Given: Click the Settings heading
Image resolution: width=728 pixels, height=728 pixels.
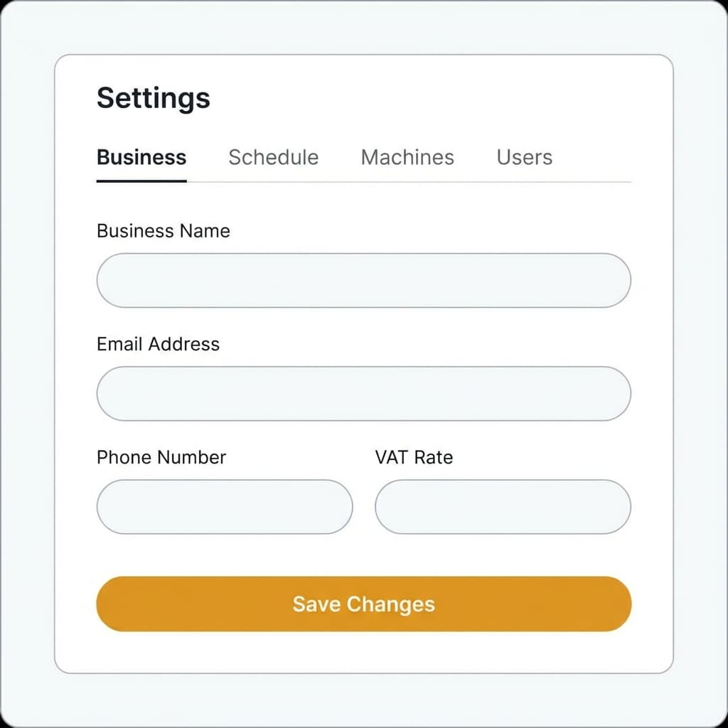Looking at the screenshot, I should click(x=153, y=97).
